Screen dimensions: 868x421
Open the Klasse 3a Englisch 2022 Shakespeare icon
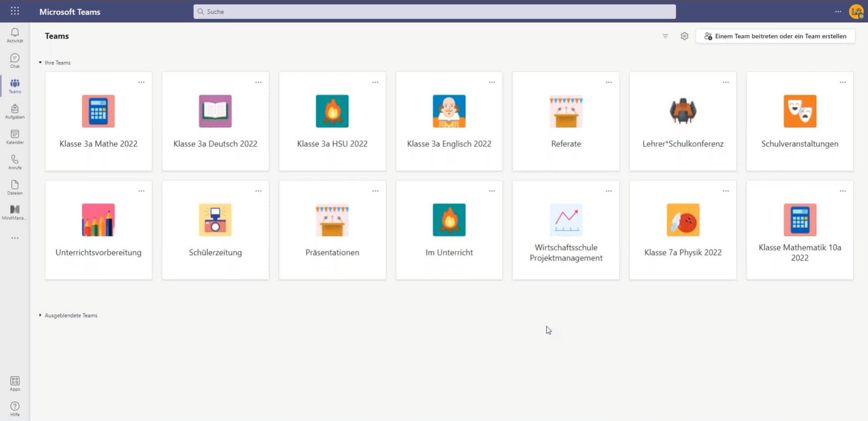(449, 111)
